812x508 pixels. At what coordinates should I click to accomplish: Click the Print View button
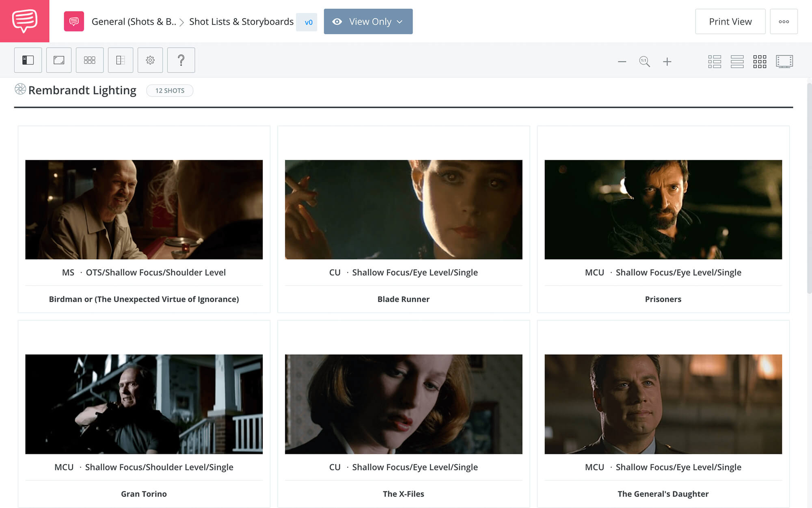pyautogui.click(x=730, y=22)
